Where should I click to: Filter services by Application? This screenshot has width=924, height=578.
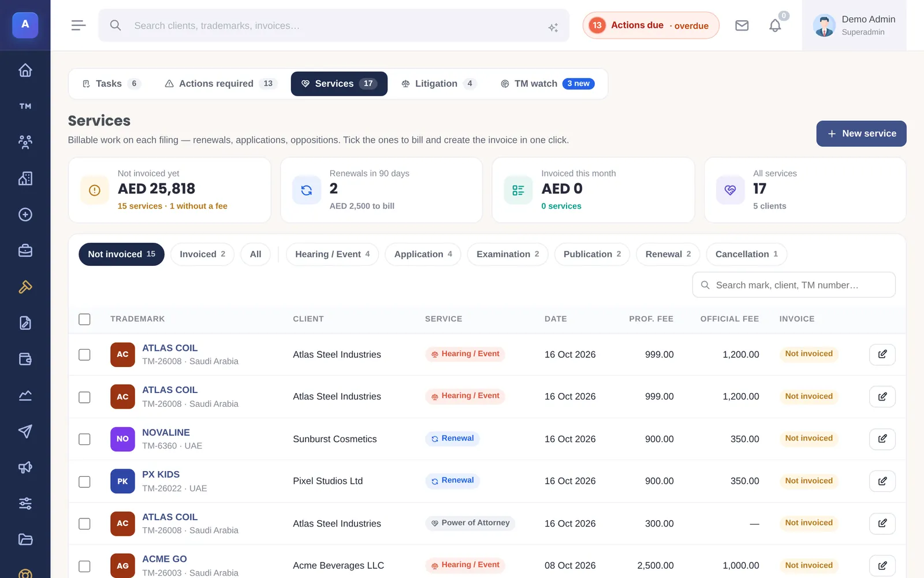423,254
